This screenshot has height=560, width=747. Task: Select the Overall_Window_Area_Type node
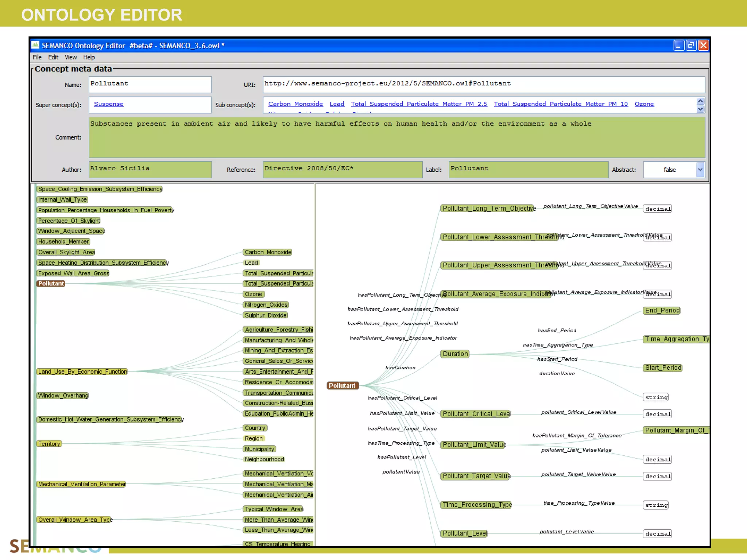[75, 520]
